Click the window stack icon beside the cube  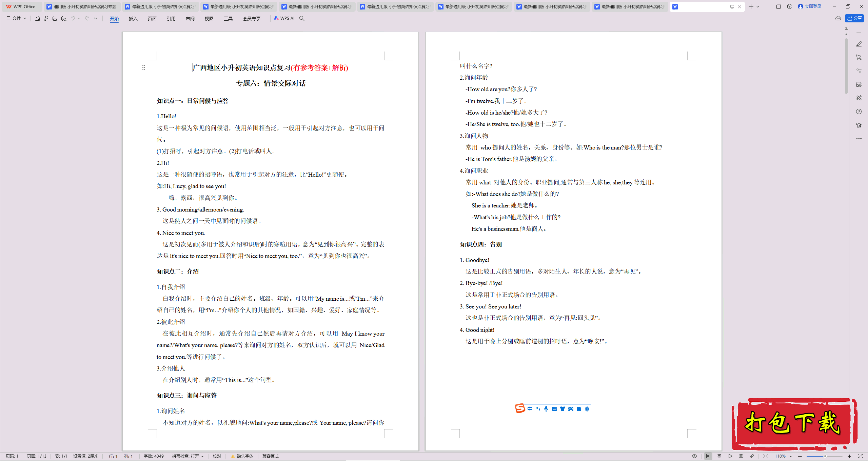[x=778, y=6]
